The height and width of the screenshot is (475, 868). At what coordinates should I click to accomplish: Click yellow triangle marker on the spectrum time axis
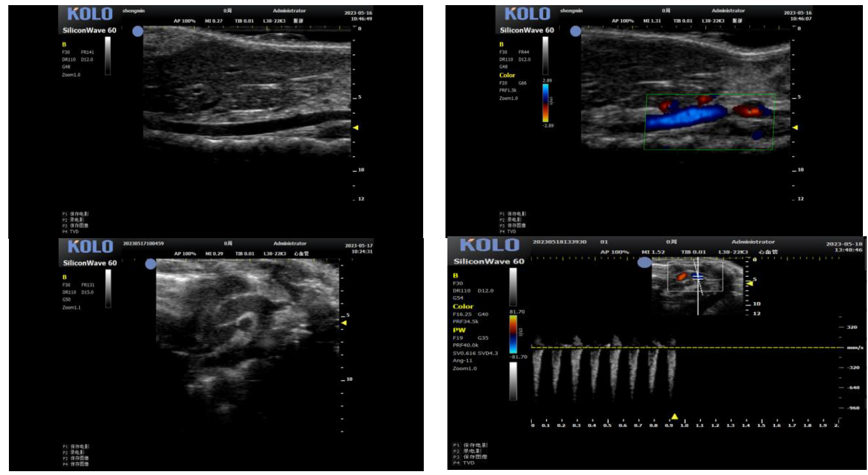674,416
